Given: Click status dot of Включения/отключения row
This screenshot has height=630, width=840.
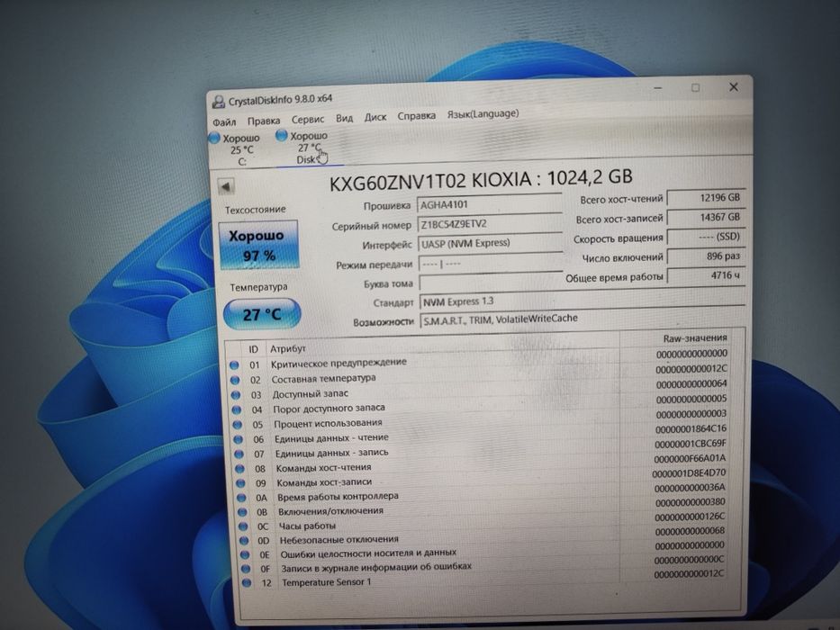Looking at the screenshot, I should (x=242, y=512).
